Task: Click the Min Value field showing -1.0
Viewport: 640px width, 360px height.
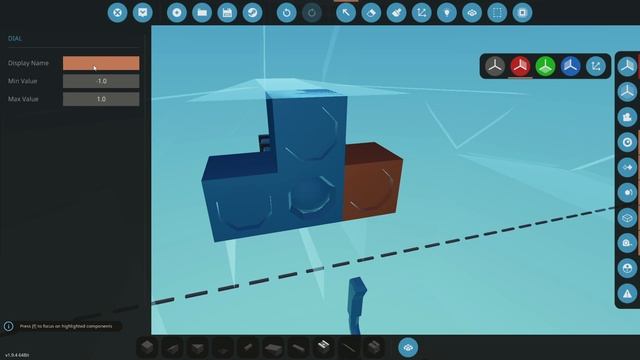Action: pos(101,81)
